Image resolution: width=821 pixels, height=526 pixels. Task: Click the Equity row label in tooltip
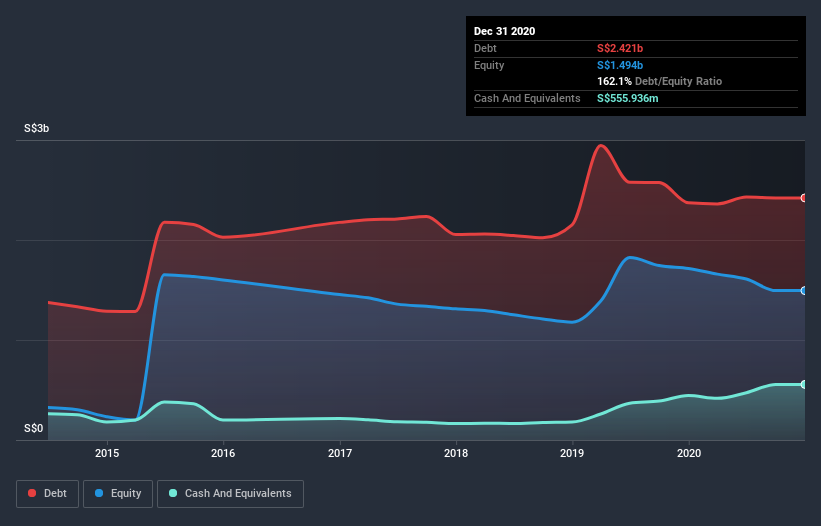[489, 65]
